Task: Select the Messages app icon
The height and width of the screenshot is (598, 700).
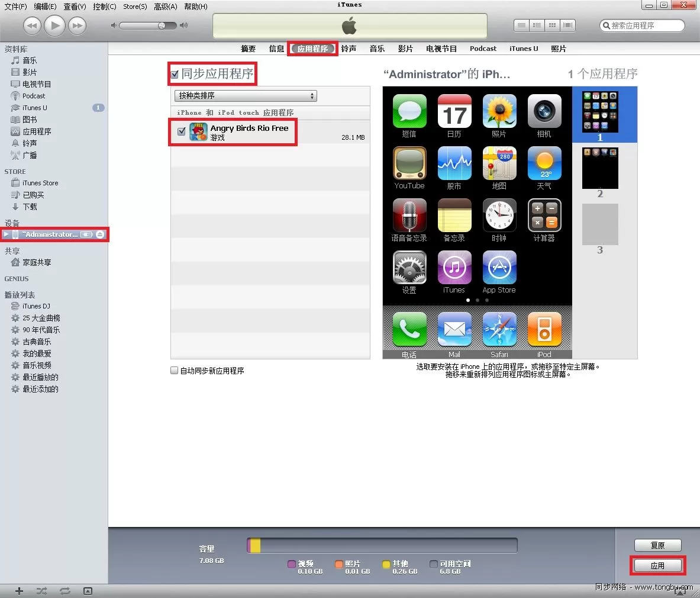Action: pos(409,111)
